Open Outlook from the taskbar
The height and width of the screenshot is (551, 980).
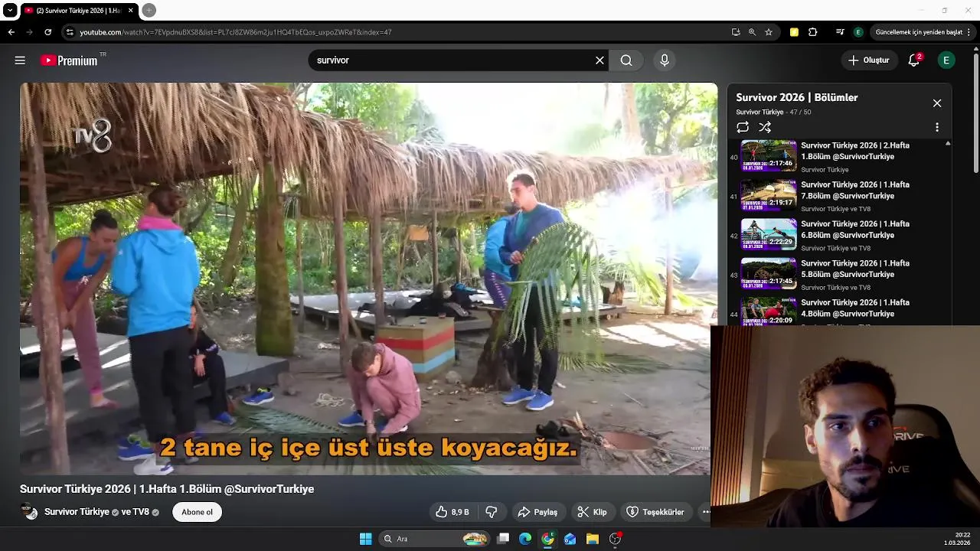coord(570,539)
